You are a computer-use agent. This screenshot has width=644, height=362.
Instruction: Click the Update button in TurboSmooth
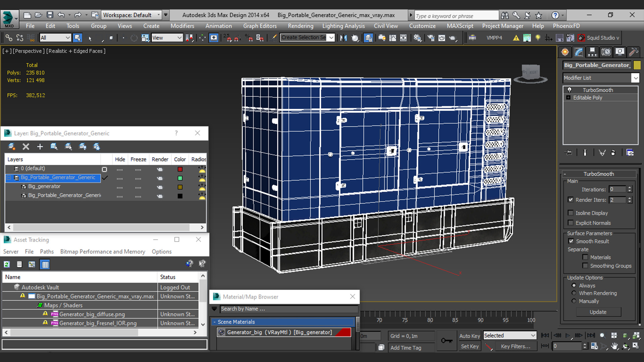[x=598, y=312]
